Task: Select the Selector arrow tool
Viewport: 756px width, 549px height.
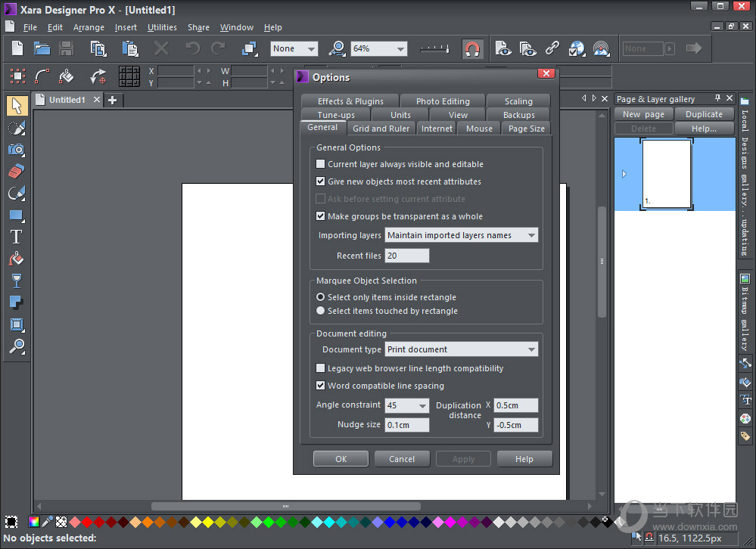Action: pos(17,106)
